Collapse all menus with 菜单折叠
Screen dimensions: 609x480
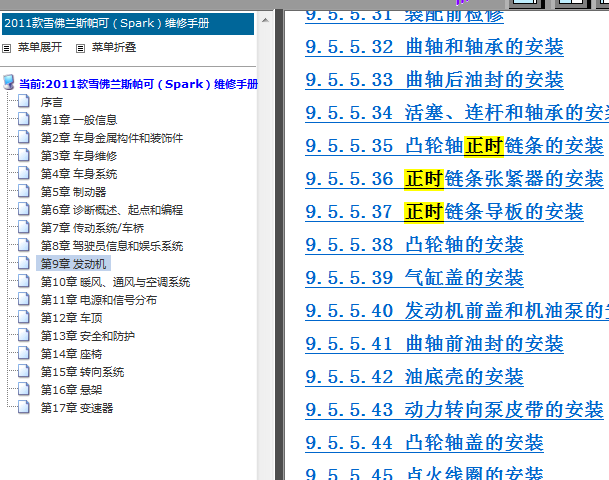tap(114, 47)
